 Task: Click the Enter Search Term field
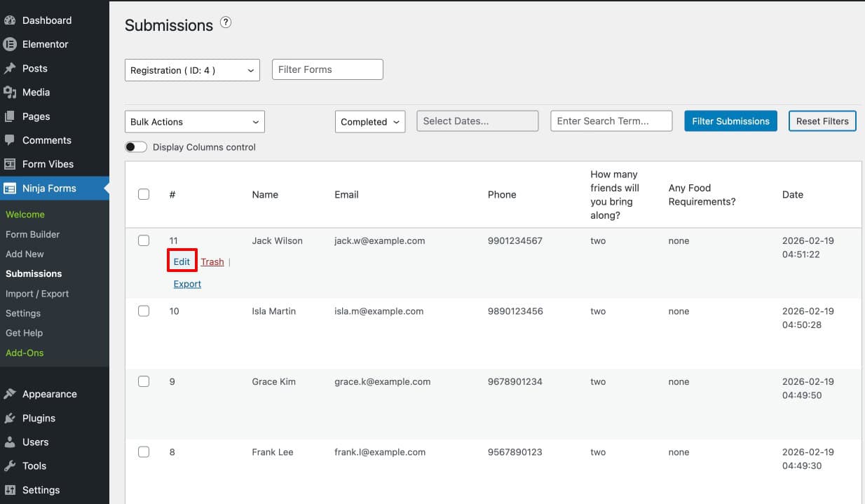(x=611, y=121)
